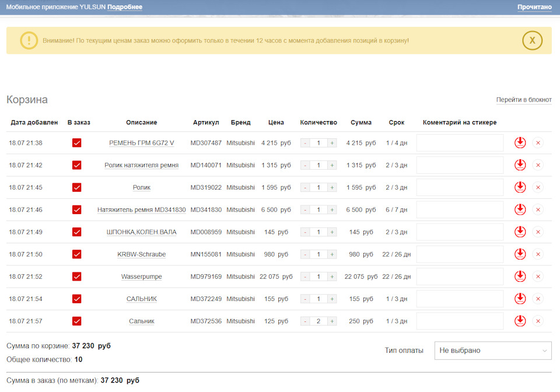
Task: Increase quantity of Wasserpumpe
Action: pyautogui.click(x=332, y=276)
